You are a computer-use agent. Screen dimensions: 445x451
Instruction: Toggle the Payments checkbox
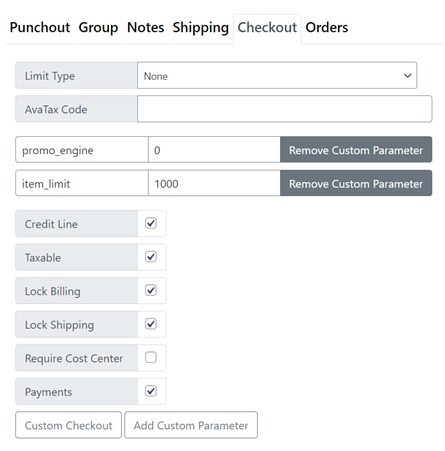pyautogui.click(x=151, y=391)
